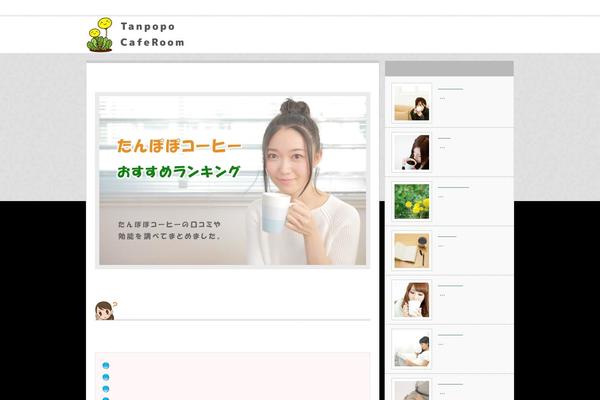Screen dimensions: 600x400
Task: Open sidebar thumbnail of person reading on bed
Action: coord(412,349)
